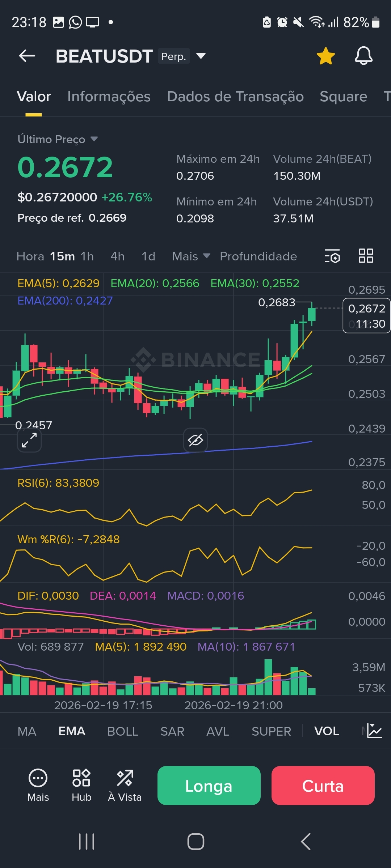Toggle chart indicators visibility eye icon
The image size is (391, 868).
(x=195, y=440)
